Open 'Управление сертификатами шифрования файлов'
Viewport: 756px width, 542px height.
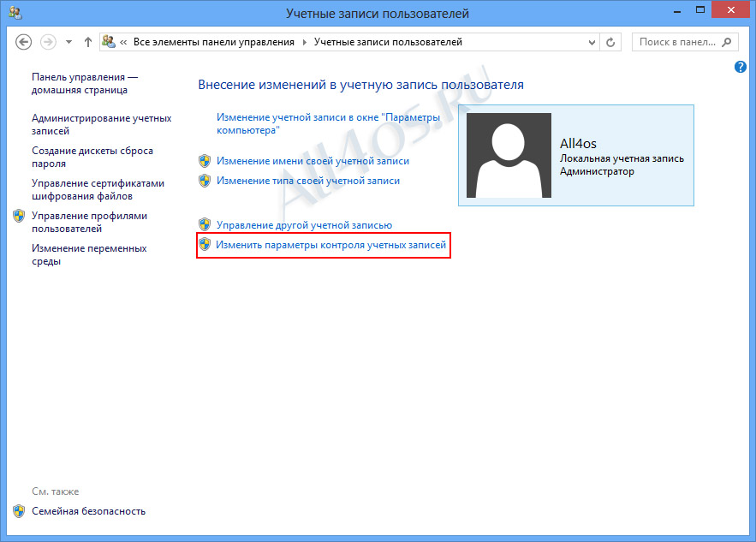pyautogui.click(x=98, y=189)
